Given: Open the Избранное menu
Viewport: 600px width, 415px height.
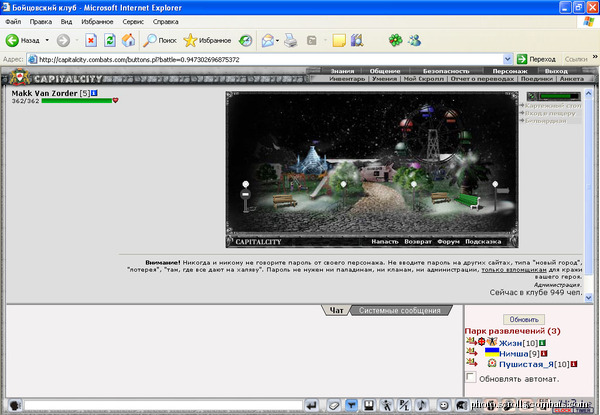Looking at the screenshot, I should [97, 22].
